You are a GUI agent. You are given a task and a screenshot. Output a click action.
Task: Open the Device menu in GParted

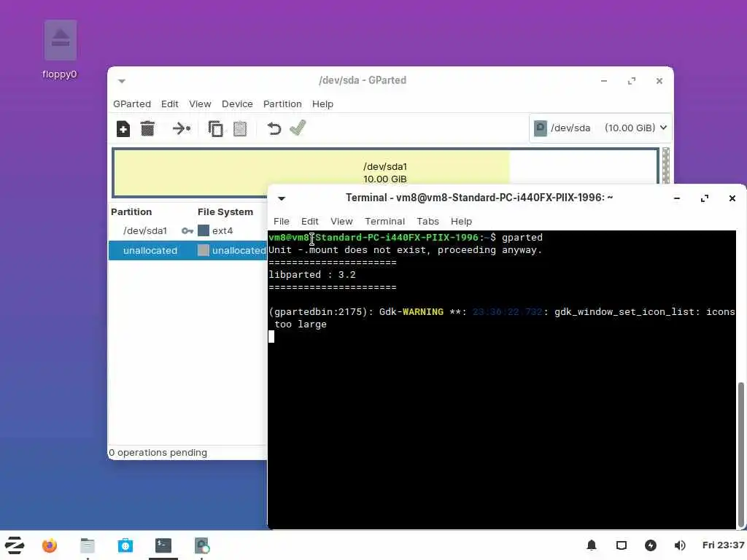237,104
